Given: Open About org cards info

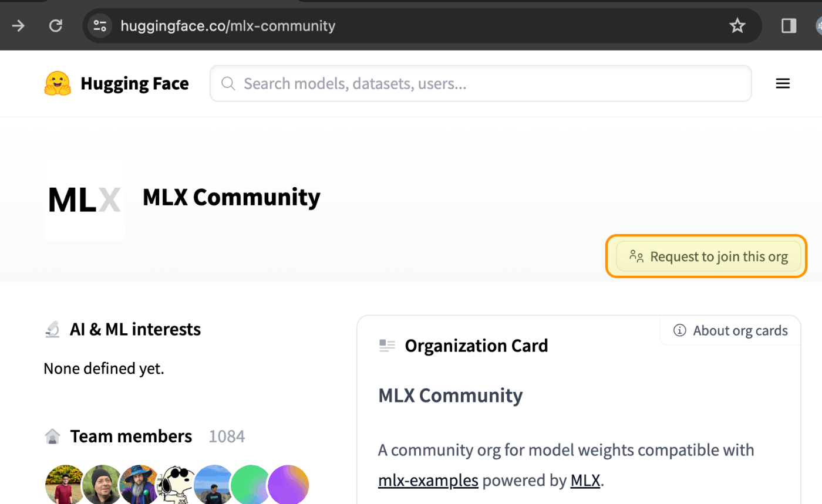Looking at the screenshot, I should 730,330.
